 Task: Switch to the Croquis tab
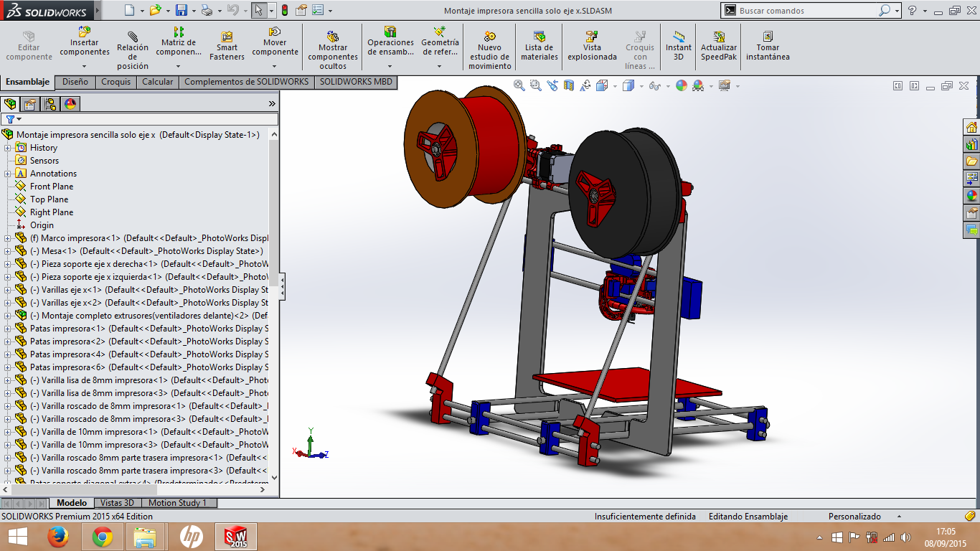tap(116, 82)
